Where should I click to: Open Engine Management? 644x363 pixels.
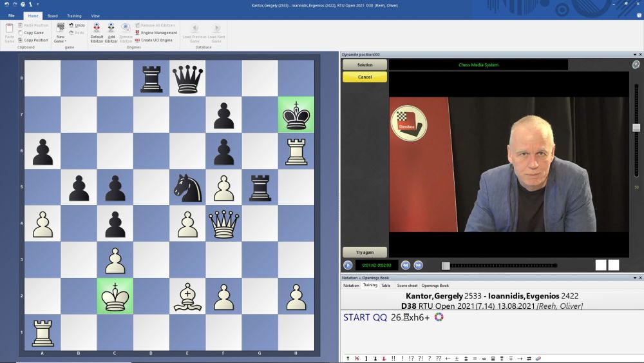(x=158, y=32)
